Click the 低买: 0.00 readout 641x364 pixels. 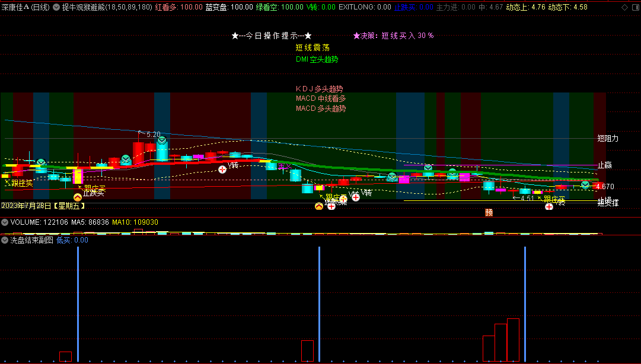(x=72, y=240)
